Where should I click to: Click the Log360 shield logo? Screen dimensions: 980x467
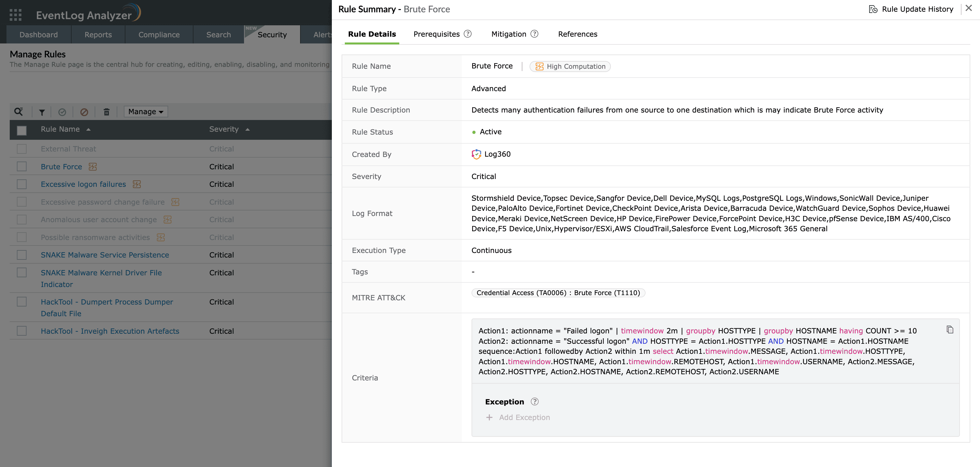pyautogui.click(x=476, y=154)
